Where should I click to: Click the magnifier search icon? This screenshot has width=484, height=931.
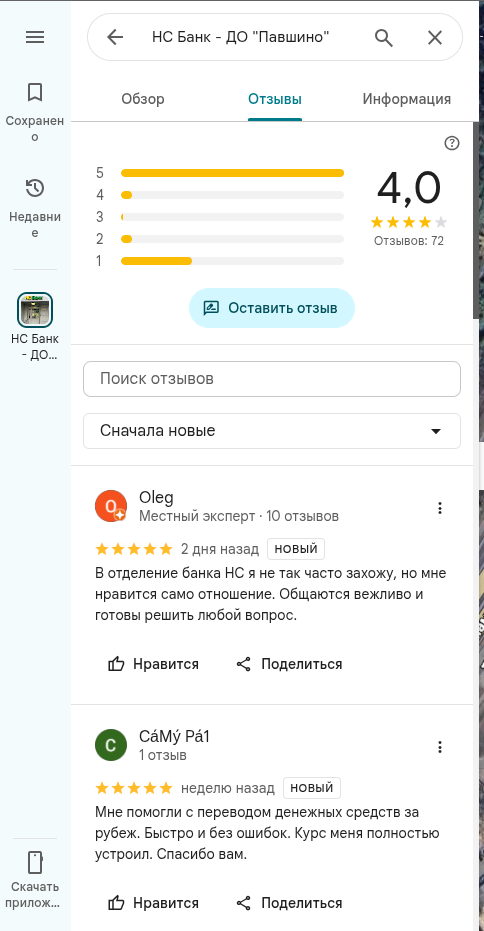click(x=384, y=37)
